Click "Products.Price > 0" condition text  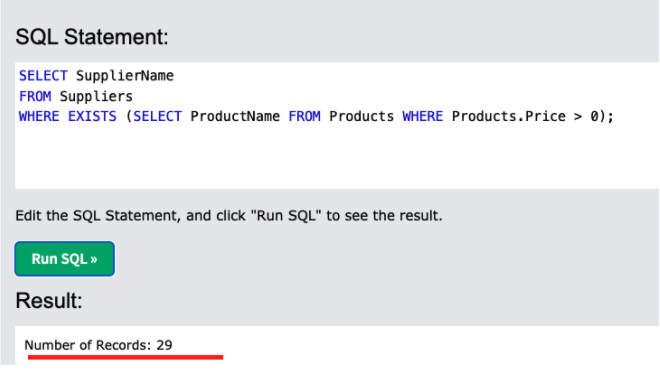tap(525, 116)
